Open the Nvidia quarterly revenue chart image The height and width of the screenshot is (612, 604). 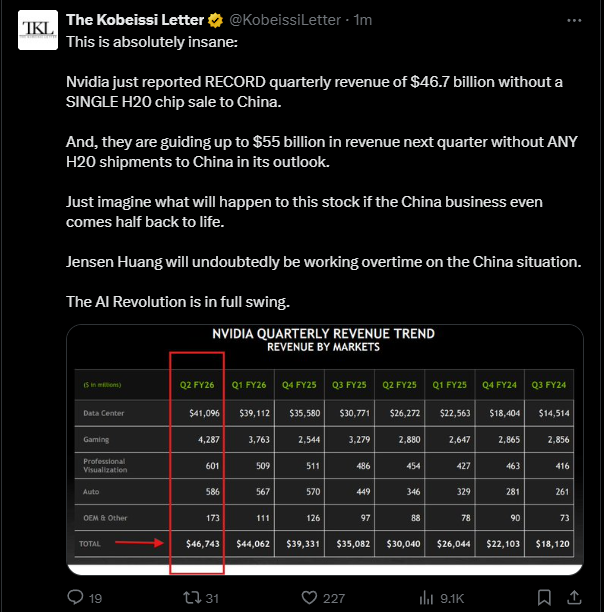pos(324,450)
